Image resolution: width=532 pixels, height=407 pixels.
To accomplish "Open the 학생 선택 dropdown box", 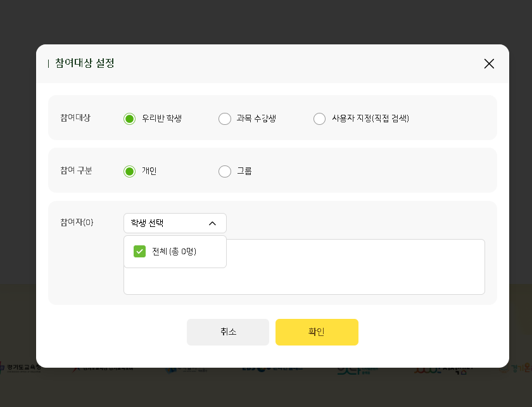I will click(175, 223).
